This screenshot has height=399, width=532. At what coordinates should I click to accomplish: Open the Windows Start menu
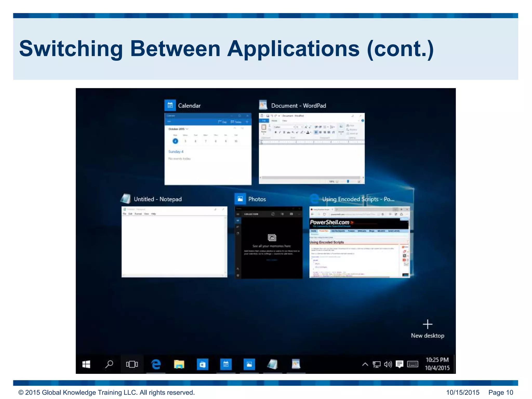pyautogui.click(x=86, y=364)
